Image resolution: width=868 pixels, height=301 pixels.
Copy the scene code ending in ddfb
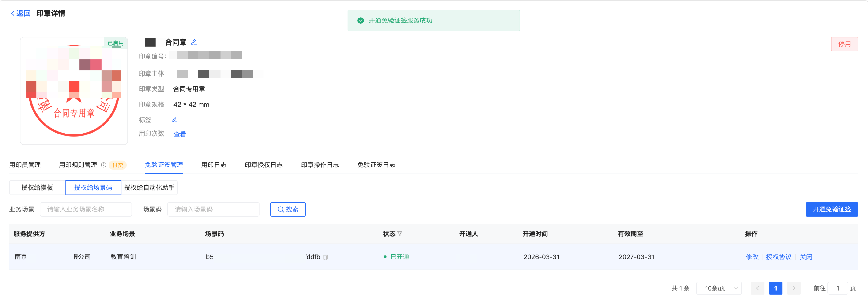[x=325, y=257]
